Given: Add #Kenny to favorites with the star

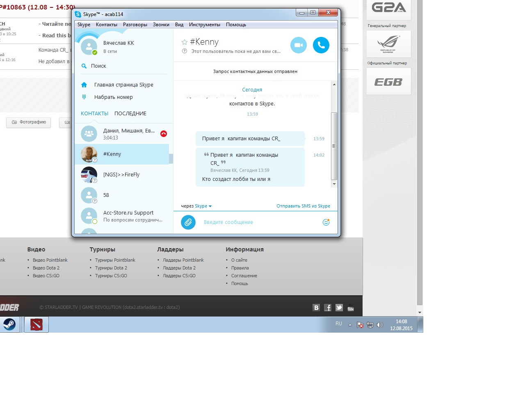Looking at the screenshot, I should [185, 42].
